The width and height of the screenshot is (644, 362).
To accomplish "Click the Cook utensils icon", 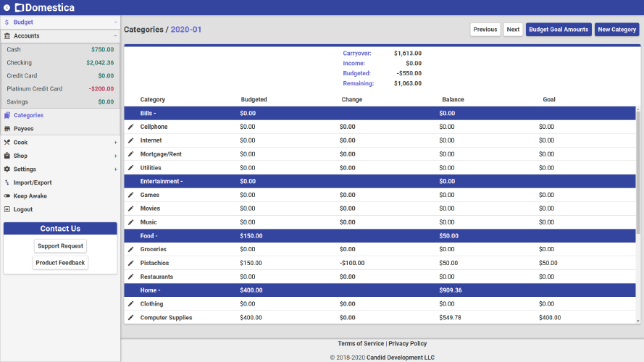I will [x=7, y=143].
